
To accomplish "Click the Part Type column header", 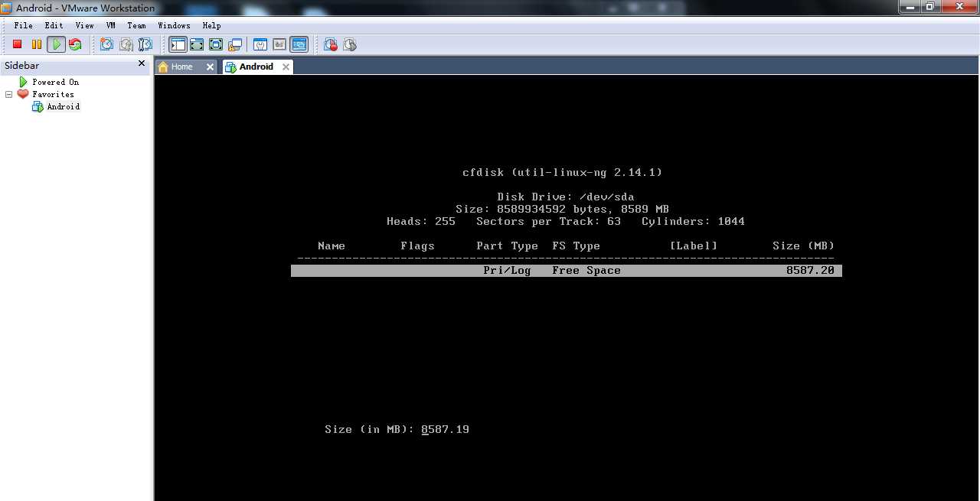I will coord(507,246).
